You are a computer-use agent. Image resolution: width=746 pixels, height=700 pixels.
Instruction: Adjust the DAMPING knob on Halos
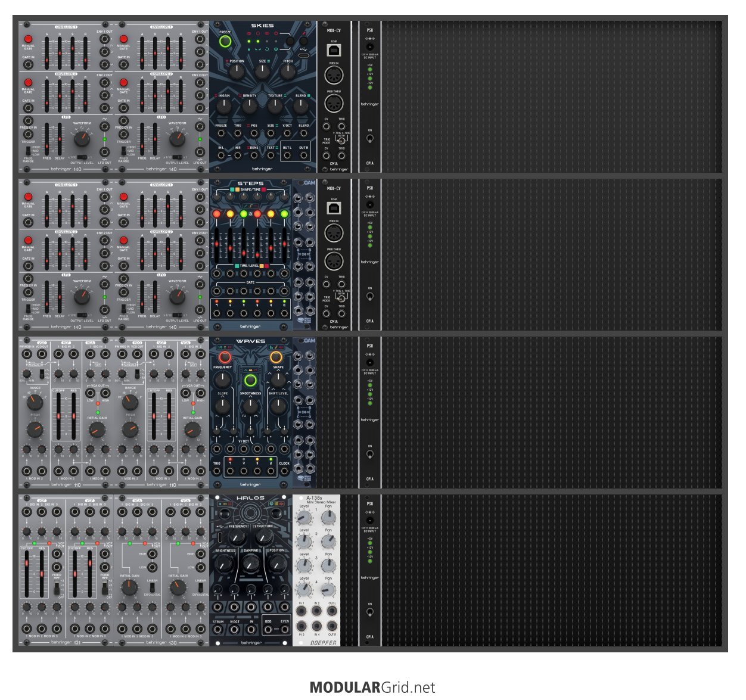tap(251, 563)
